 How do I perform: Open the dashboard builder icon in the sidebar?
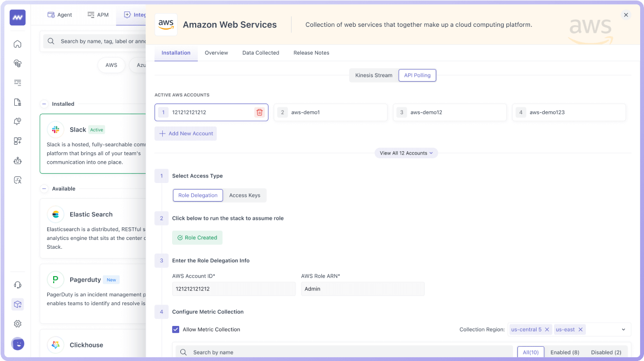(18, 141)
